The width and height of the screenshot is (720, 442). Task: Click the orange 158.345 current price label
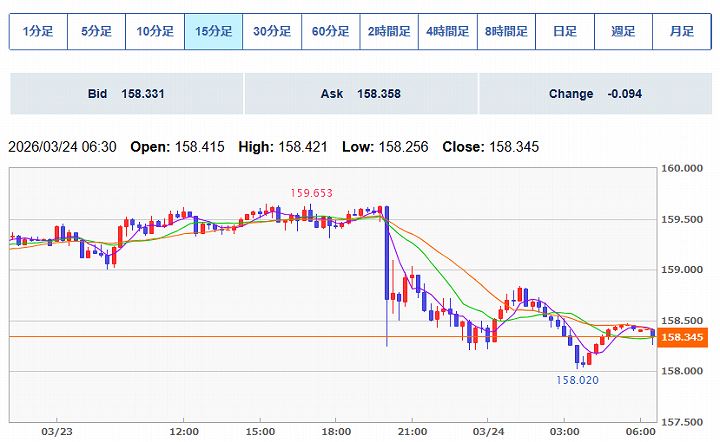coord(683,338)
